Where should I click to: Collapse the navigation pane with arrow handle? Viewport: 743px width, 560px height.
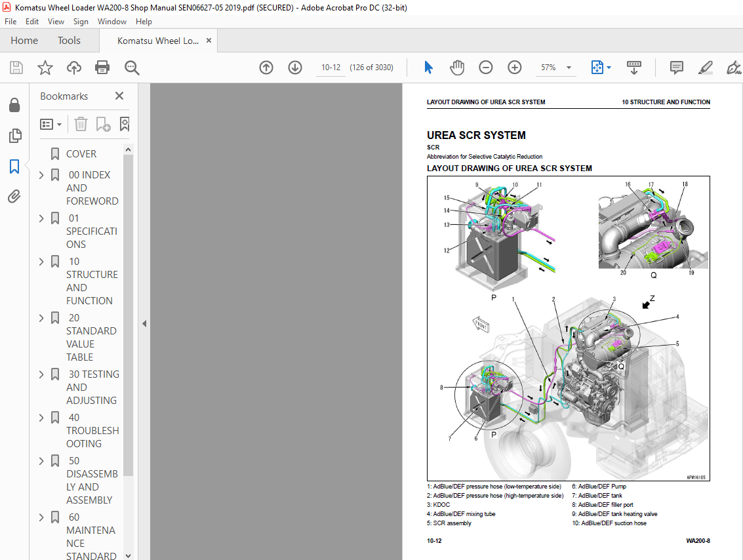(x=144, y=324)
